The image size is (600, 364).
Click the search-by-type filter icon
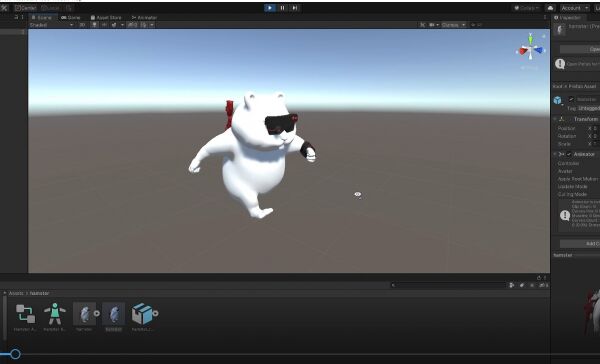pyautogui.click(x=512, y=285)
